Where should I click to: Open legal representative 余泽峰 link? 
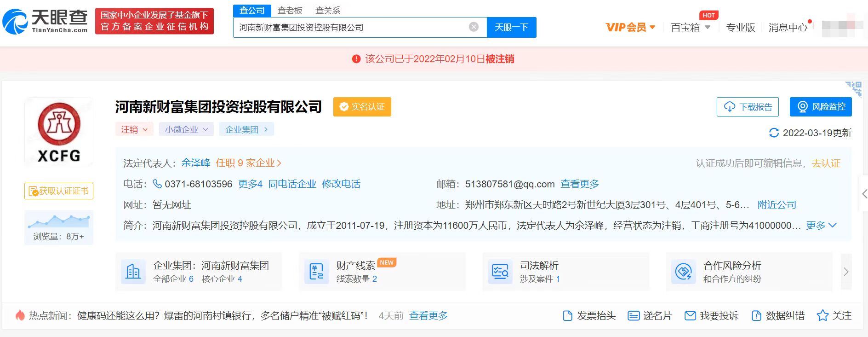[x=195, y=163]
